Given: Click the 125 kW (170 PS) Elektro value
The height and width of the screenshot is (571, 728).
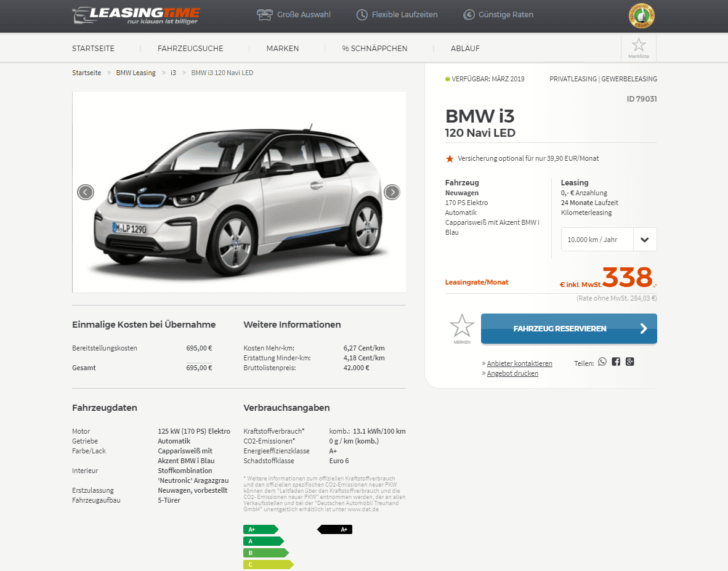Looking at the screenshot, I should pyautogui.click(x=194, y=431).
